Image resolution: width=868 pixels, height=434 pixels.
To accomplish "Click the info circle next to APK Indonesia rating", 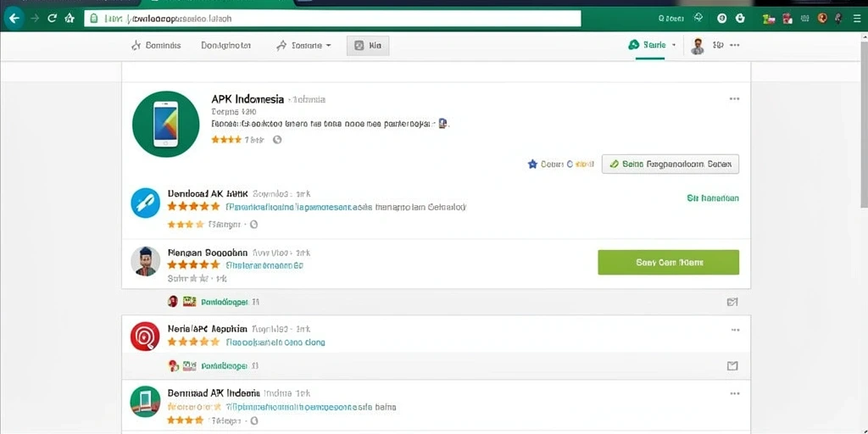I will tap(277, 140).
